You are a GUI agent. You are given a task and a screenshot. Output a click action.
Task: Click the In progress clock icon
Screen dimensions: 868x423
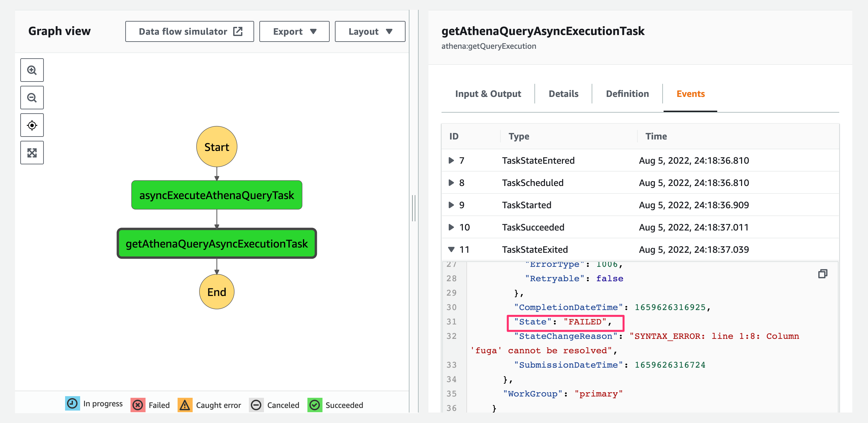pos(73,403)
